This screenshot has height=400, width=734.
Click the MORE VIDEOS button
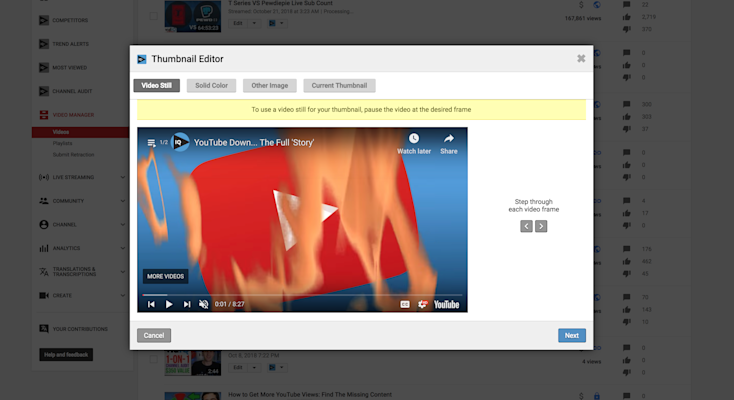coord(165,276)
